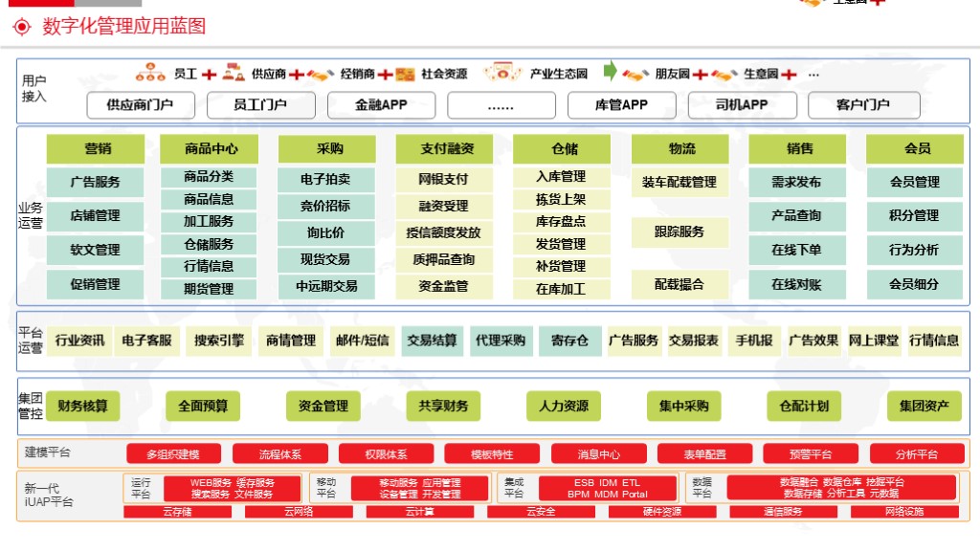Click the 会员管理 cell
The image size is (980, 551).
coord(915,182)
